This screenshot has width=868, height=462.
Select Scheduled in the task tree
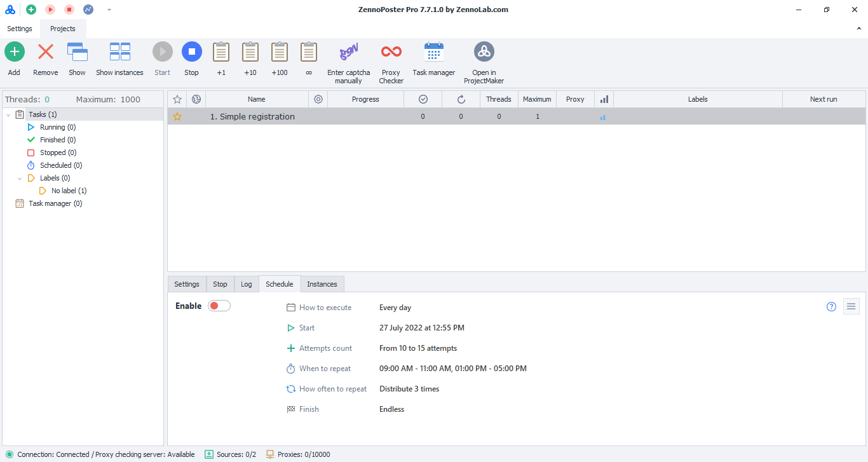[56, 165]
